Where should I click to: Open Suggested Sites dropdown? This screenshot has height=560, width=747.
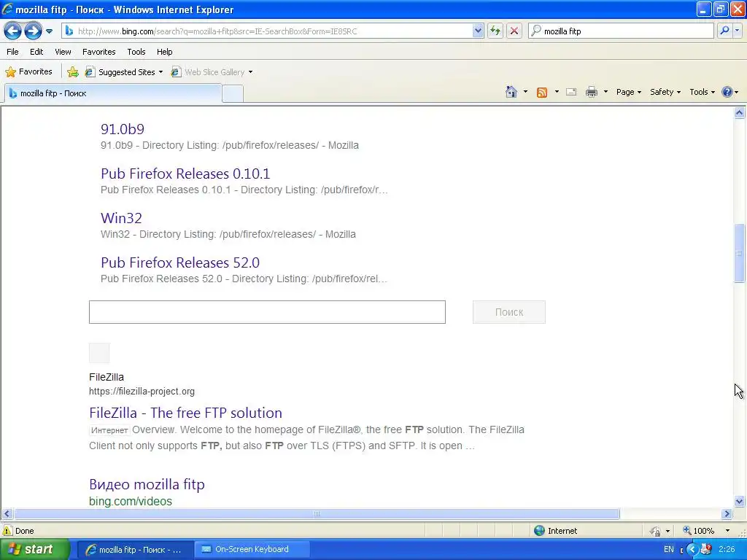tap(123, 72)
